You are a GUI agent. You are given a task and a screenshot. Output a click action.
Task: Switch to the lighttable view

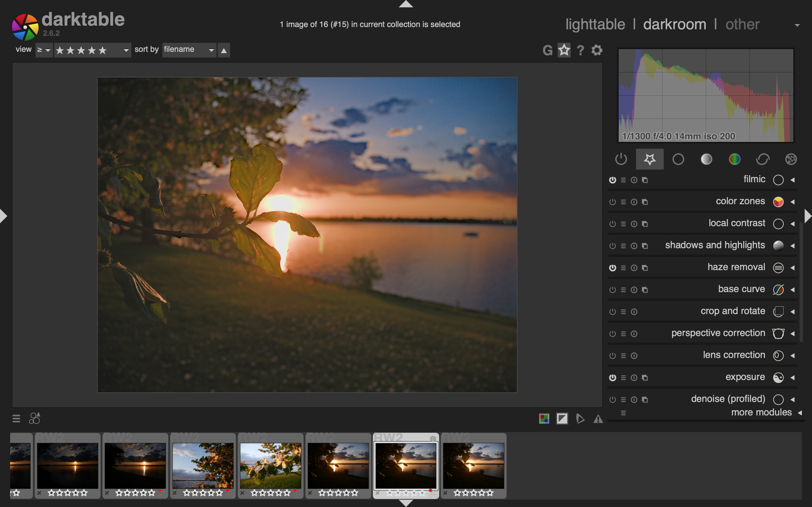pos(595,25)
